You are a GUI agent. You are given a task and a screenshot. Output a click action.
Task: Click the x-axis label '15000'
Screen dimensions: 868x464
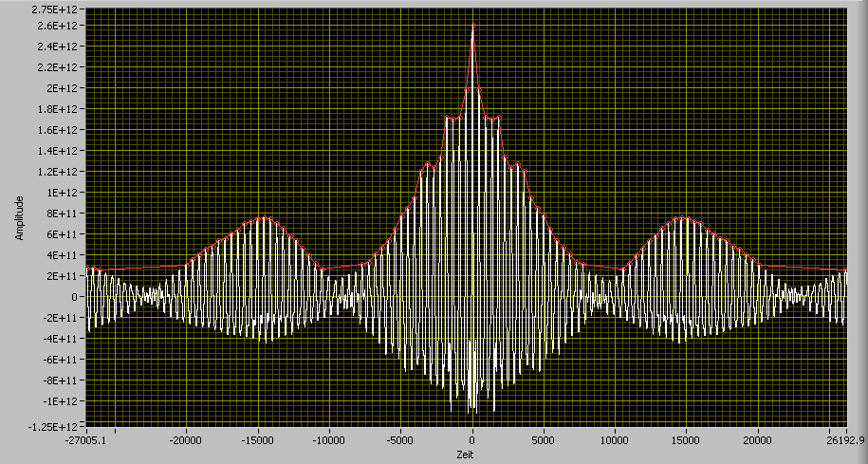click(x=687, y=440)
